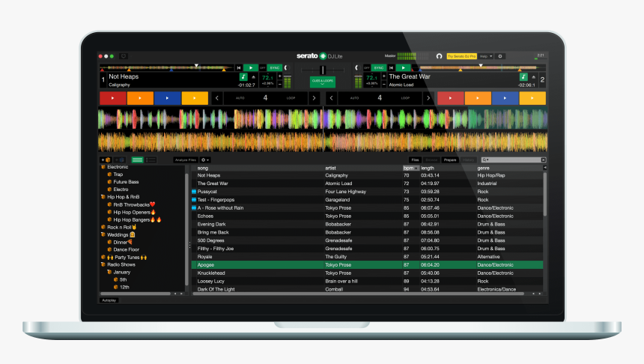The height and width of the screenshot is (364, 644).
Task: Decrease deck 1 tempo with minus button
Action: [280, 84]
